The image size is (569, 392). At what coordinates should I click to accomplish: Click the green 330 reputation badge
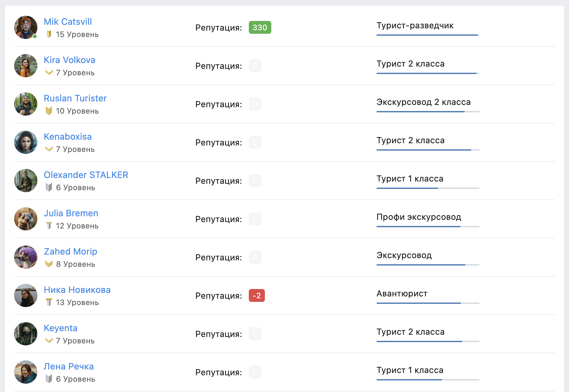260,27
